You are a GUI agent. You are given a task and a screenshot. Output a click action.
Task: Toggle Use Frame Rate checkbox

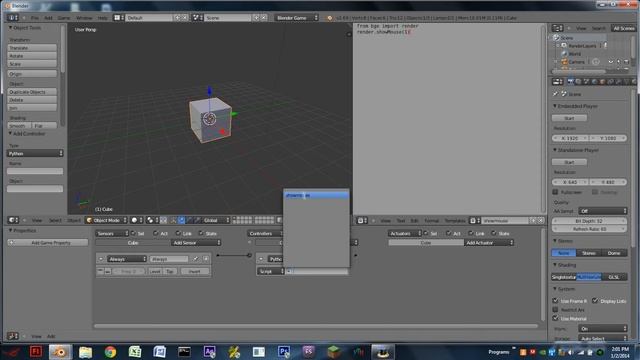(556, 301)
